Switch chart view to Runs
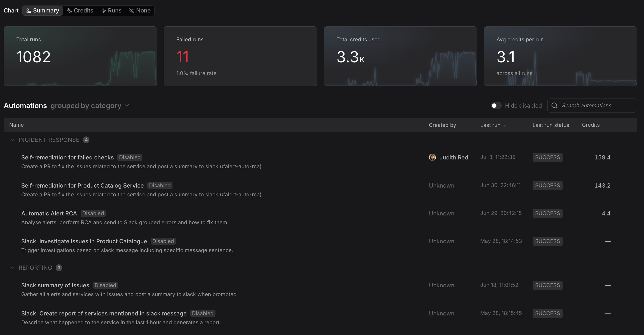644x335 pixels. [x=111, y=11]
